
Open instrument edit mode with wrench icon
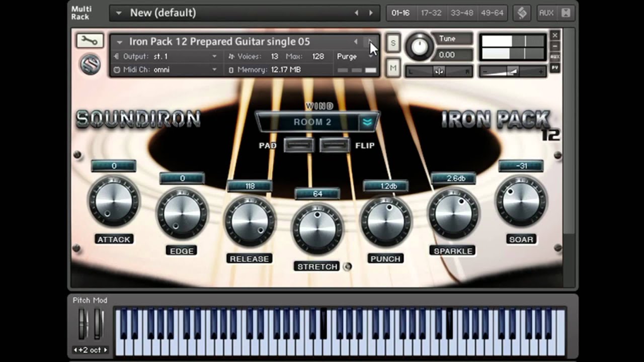(x=90, y=41)
